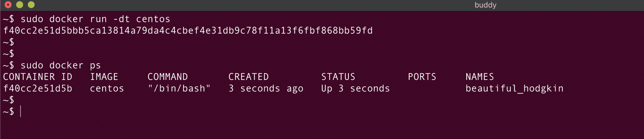Click the green maximize window button
The width and height of the screenshot is (644, 139).
31,5
